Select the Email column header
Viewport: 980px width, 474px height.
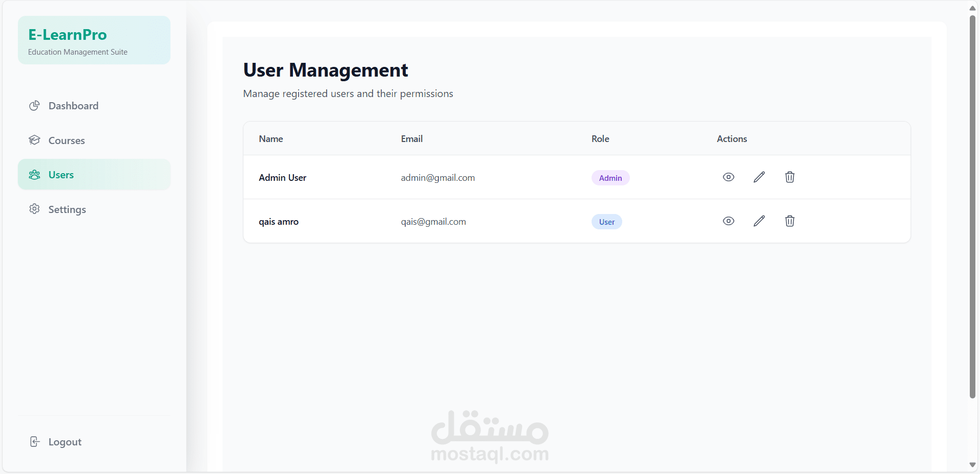point(412,139)
